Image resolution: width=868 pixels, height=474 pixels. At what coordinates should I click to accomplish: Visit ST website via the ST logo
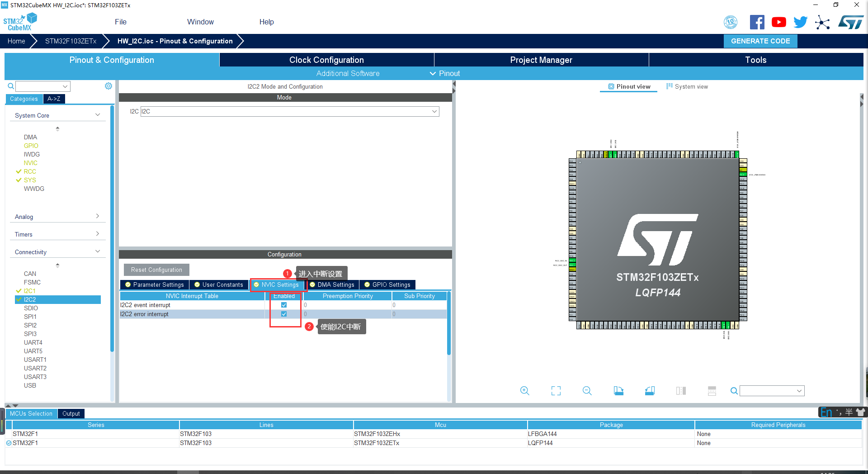coord(850,21)
